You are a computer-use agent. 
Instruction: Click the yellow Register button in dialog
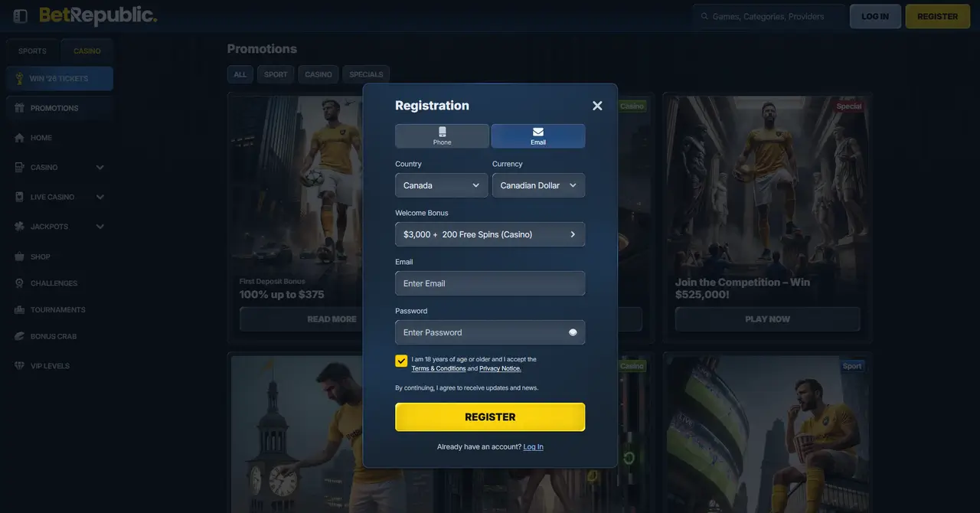490,417
